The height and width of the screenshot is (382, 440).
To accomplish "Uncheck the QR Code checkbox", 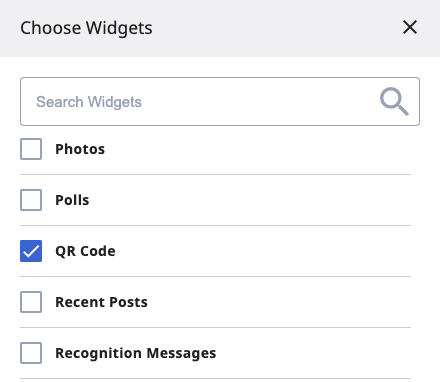I will pos(31,251).
